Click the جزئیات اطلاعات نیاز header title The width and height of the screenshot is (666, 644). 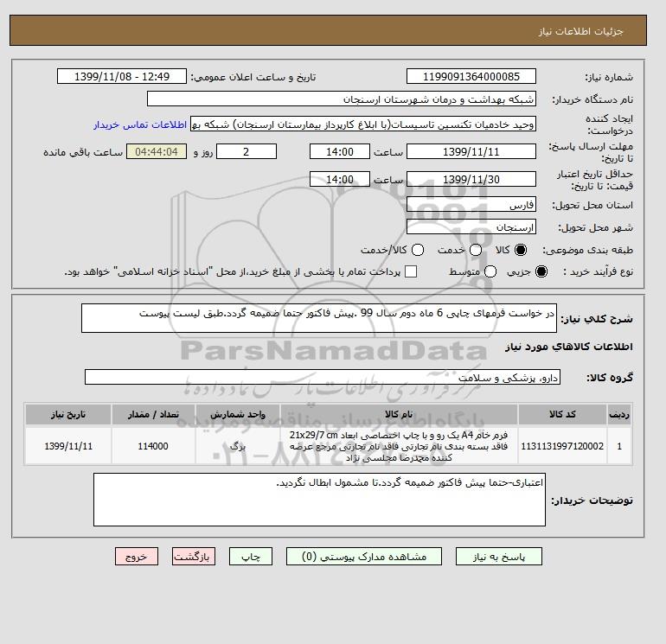[x=580, y=31]
